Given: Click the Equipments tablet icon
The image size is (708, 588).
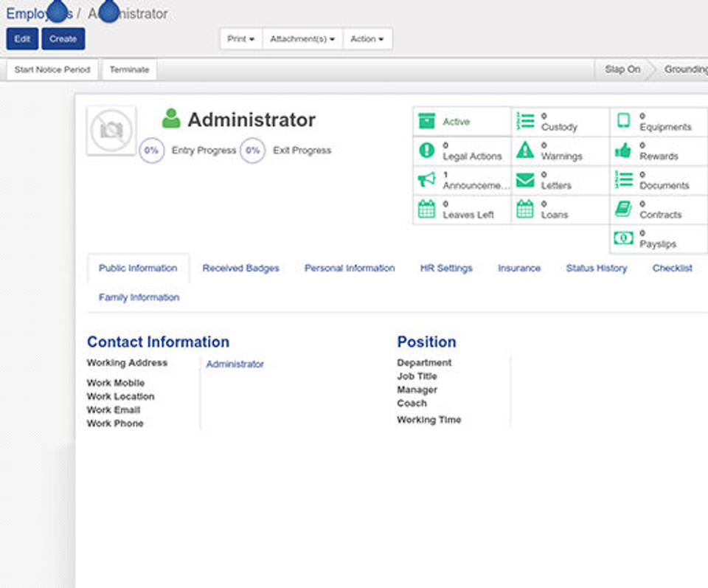Looking at the screenshot, I should 623,121.
